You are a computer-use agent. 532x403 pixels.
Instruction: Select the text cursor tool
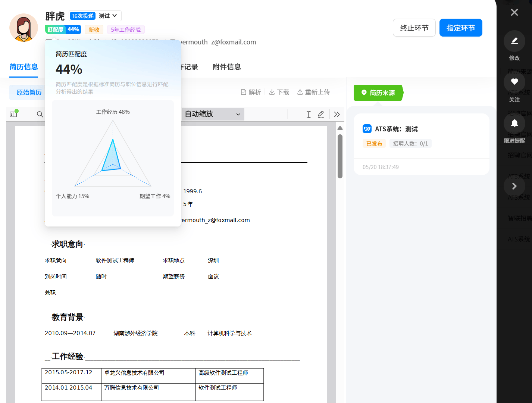click(309, 114)
